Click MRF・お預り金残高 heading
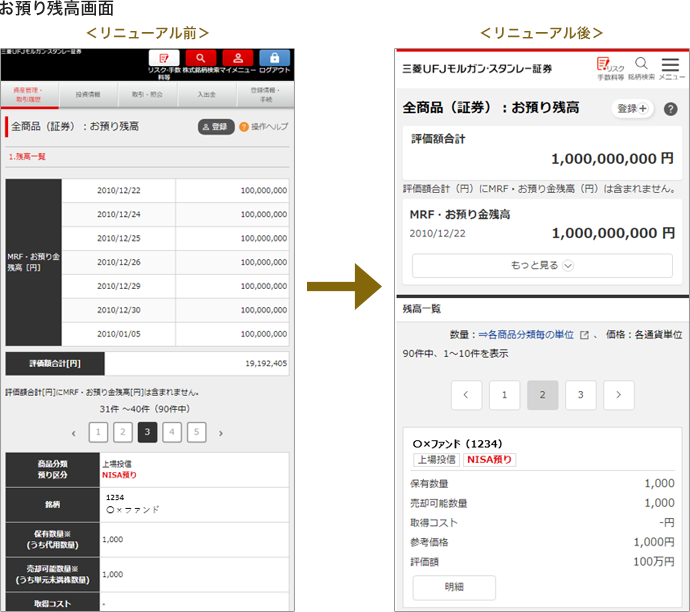This screenshot has height=612, width=690. point(460,215)
